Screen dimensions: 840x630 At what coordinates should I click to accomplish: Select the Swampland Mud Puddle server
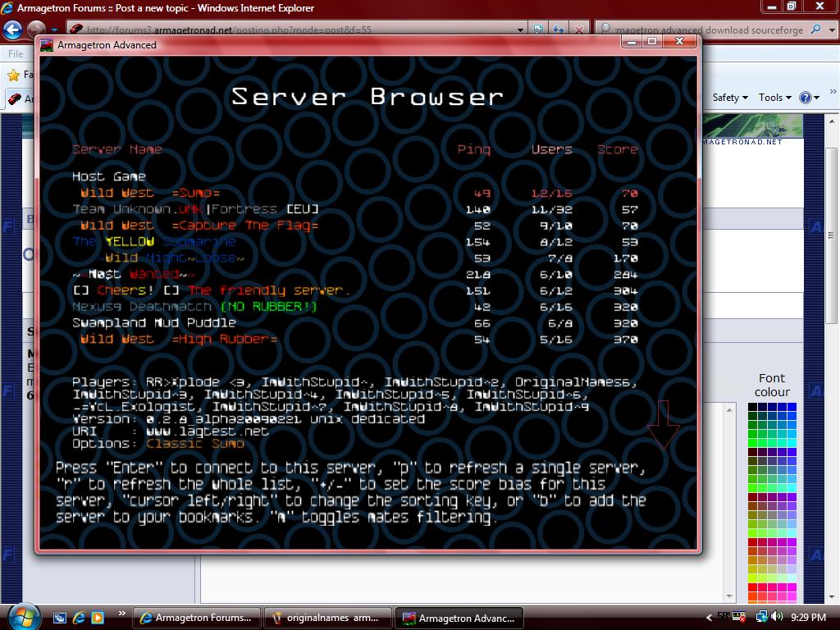[x=153, y=323]
